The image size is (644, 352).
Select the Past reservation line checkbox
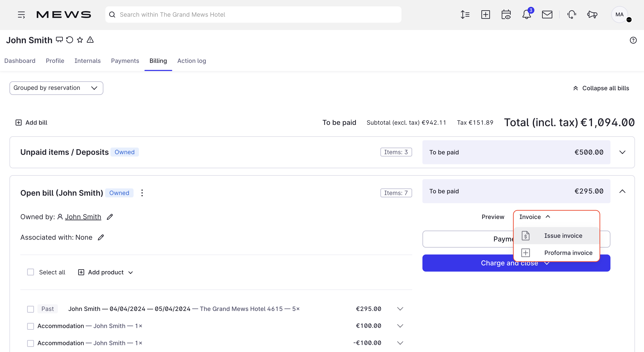(x=30, y=309)
